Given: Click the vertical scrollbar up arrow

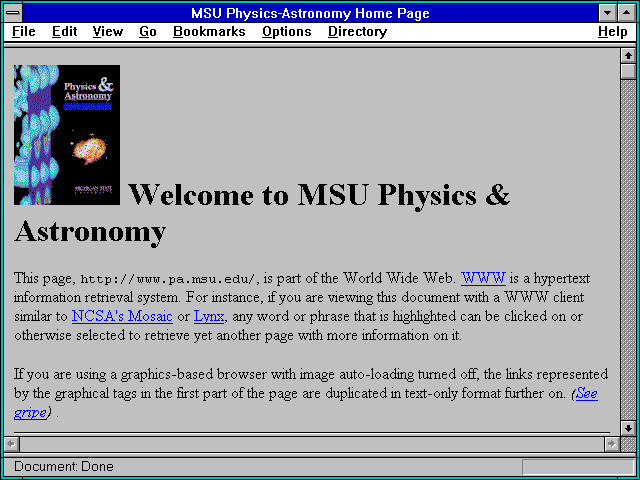Looking at the screenshot, I should pos(628,56).
